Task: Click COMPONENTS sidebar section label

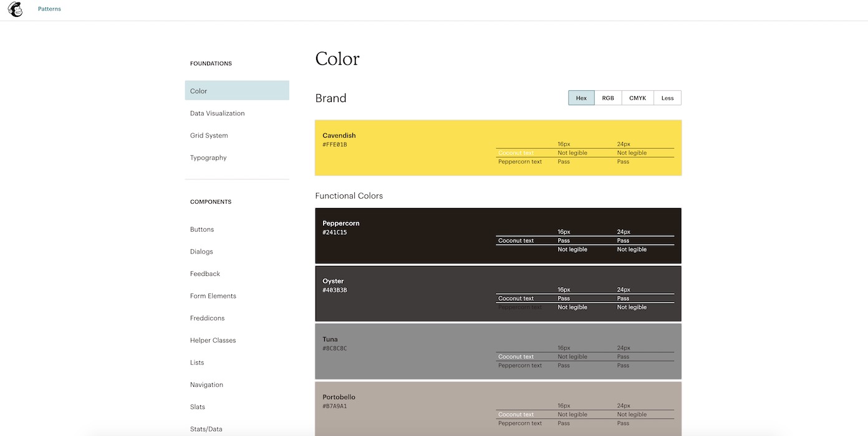Action: pos(211,202)
